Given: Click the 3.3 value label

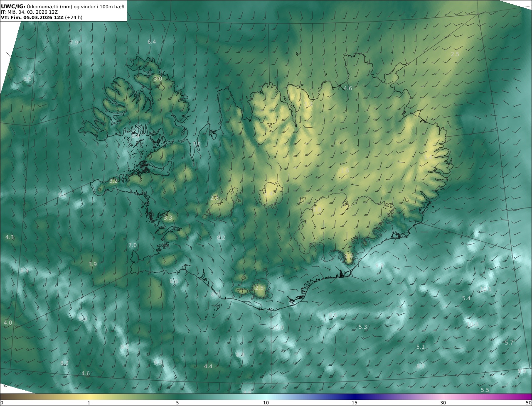Looking at the screenshot, I should click(167, 218).
